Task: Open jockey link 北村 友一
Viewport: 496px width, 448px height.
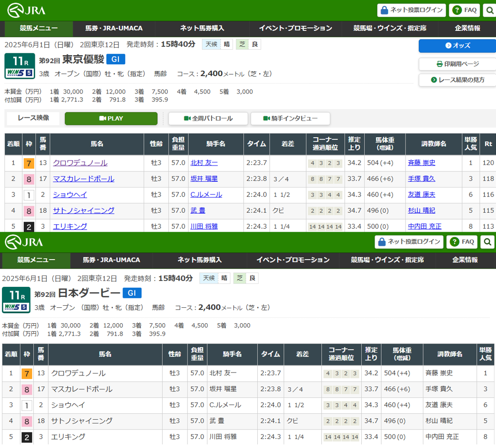Action: 204,163
